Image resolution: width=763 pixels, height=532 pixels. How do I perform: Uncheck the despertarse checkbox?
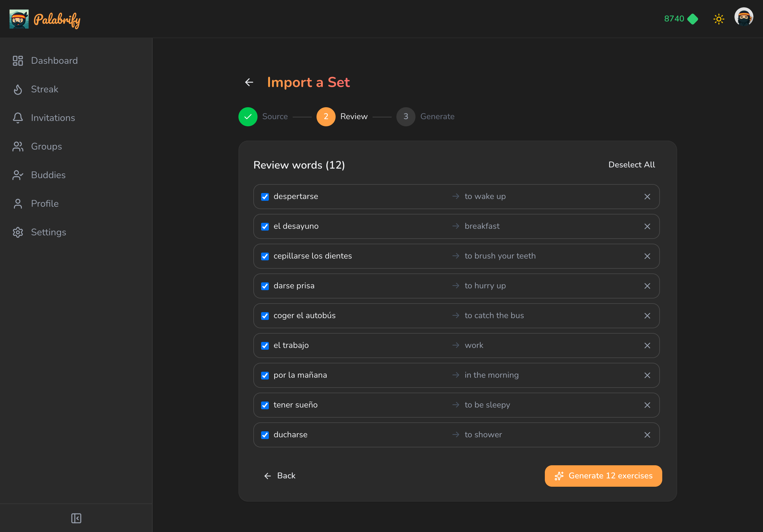tap(265, 197)
